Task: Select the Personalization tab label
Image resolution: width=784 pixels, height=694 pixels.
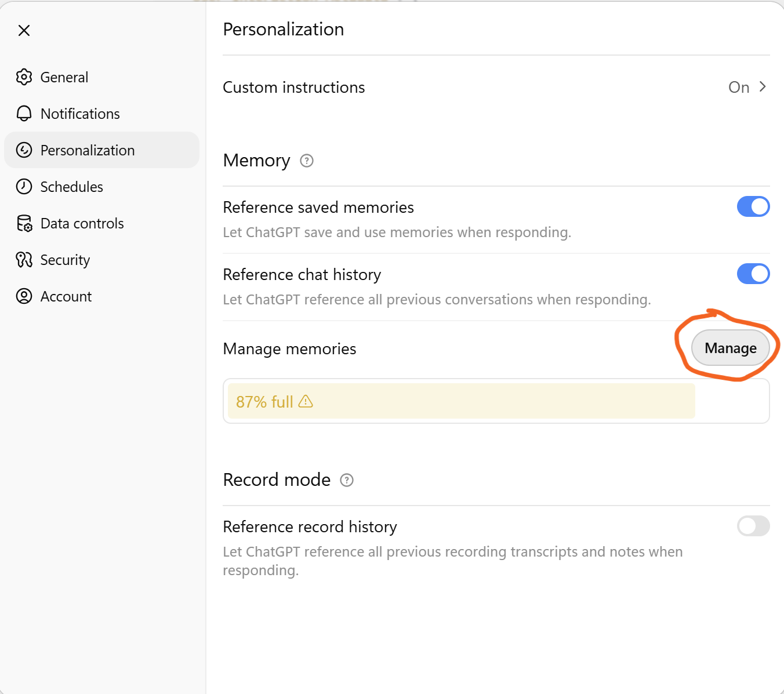Action: (88, 150)
